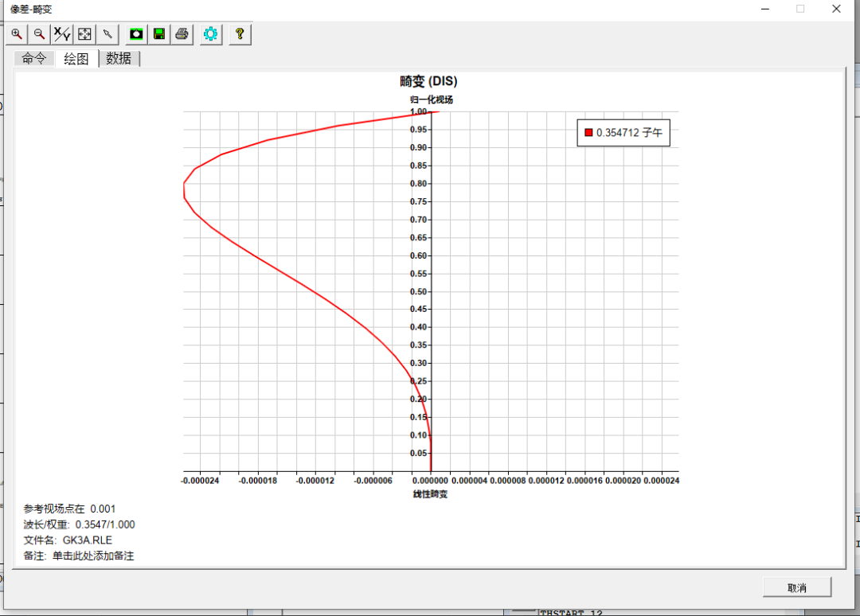Click the 0.50 y-axis tick label
Screen dimensions: 860x616
click(x=418, y=291)
